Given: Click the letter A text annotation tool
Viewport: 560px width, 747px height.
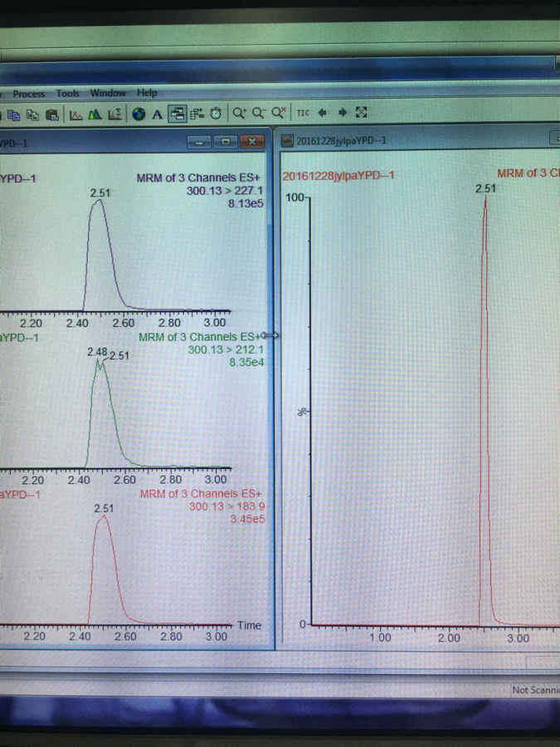Looking at the screenshot, I should click(157, 114).
